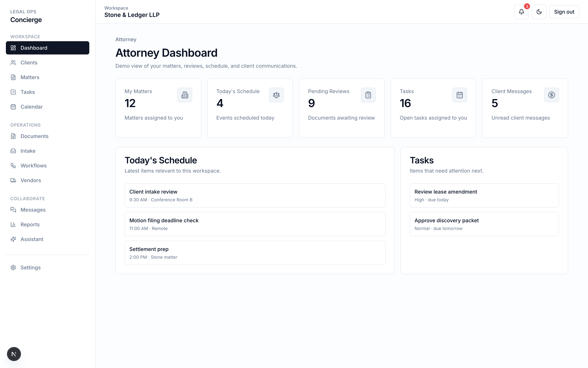Open the notifications bell icon
588x368 pixels.
pyautogui.click(x=521, y=12)
